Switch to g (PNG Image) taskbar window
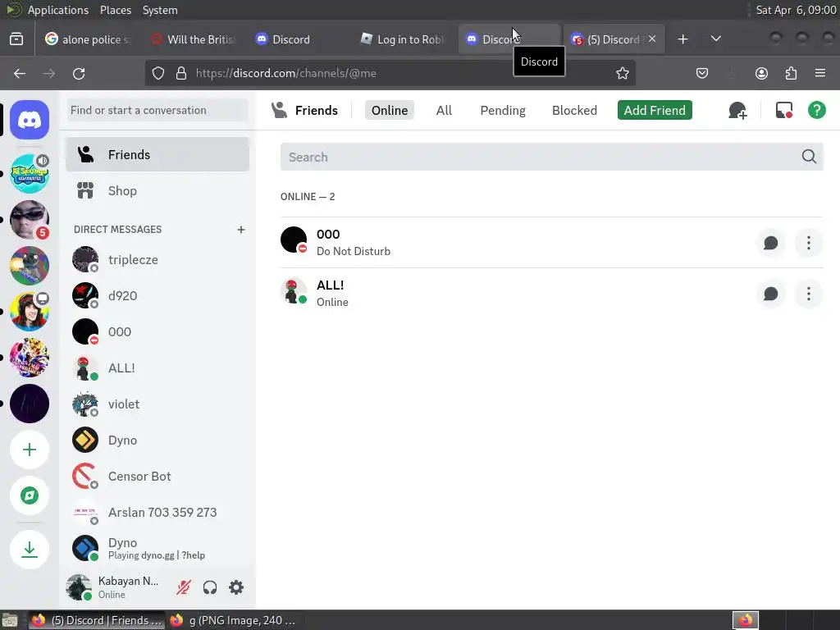The height and width of the screenshot is (630, 840). [234, 620]
